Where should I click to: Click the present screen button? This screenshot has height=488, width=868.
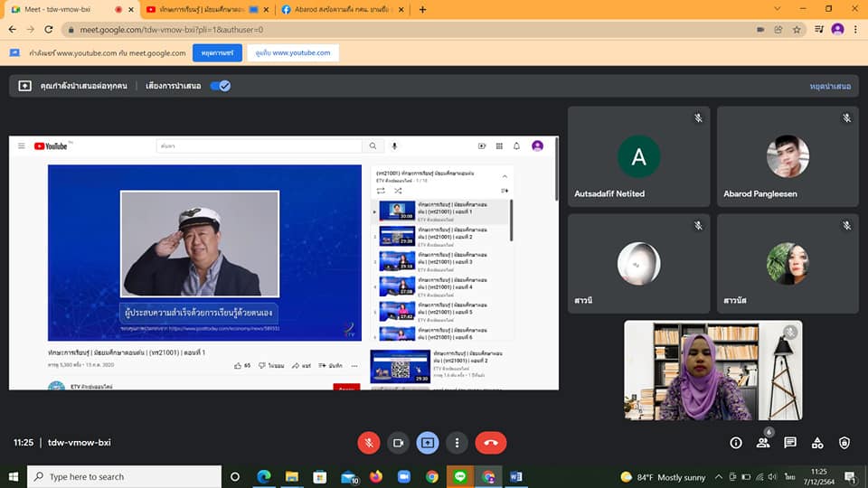click(x=428, y=443)
